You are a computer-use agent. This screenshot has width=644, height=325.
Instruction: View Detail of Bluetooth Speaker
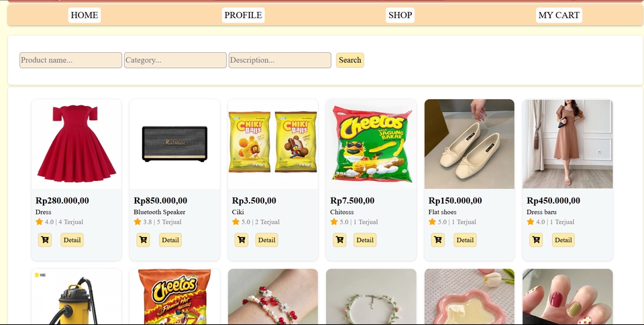tap(170, 240)
